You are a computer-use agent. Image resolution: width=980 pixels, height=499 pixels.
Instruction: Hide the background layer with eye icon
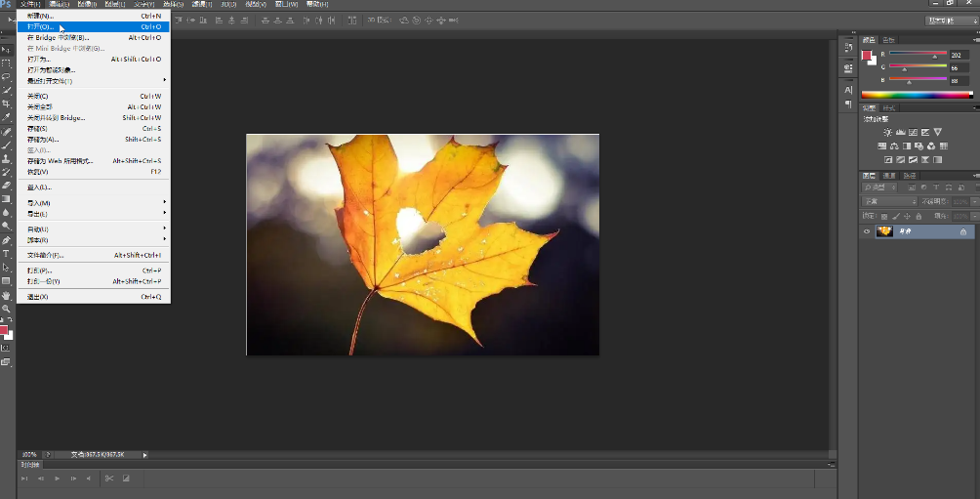(866, 231)
